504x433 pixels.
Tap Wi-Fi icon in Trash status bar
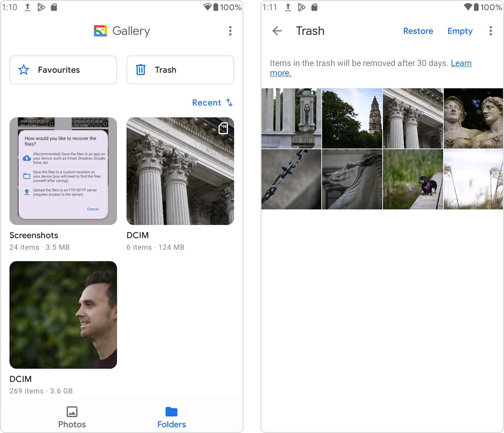click(x=468, y=7)
